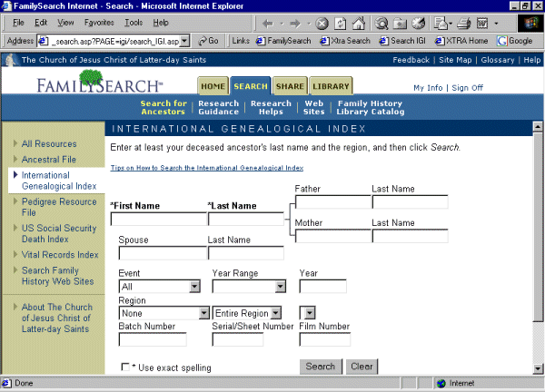The image size is (545, 392).
Task: Switch to the HOME tab
Action: point(213,86)
